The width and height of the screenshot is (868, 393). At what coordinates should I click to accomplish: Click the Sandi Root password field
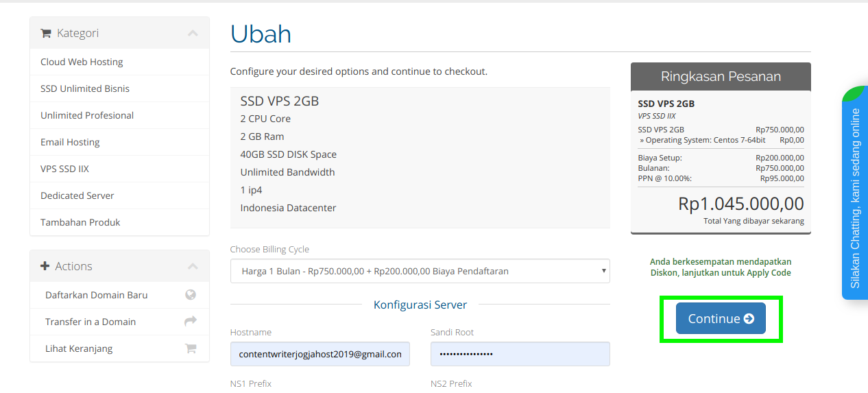coord(520,354)
